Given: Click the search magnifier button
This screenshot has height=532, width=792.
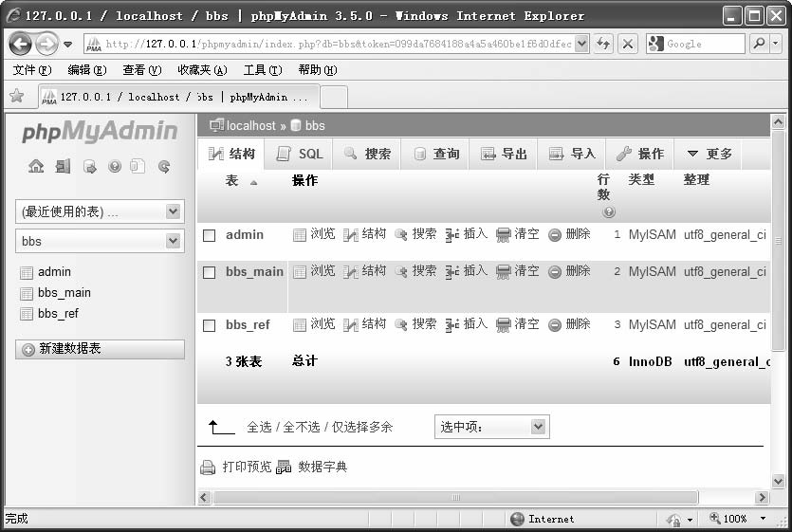Looking at the screenshot, I should point(759,44).
